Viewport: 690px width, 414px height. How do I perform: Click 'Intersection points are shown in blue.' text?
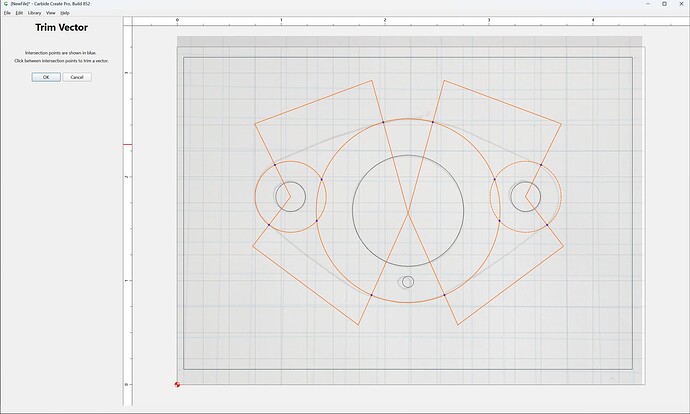pyautogui.click(x=61, y=53)
